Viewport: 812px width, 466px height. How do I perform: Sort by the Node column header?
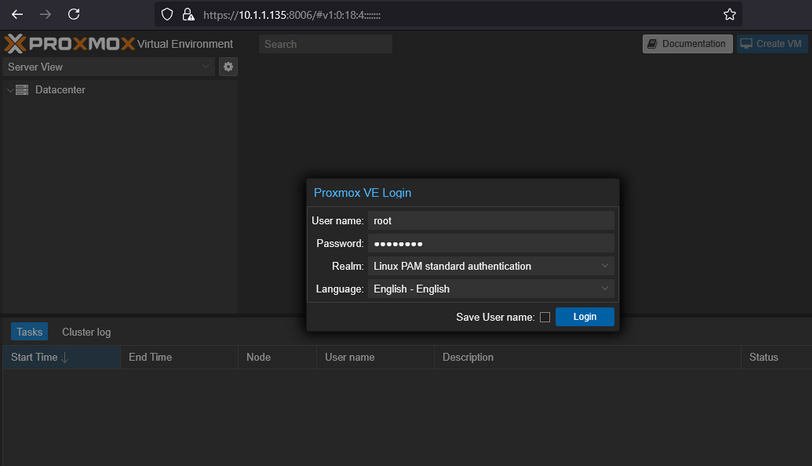tap(277, 357)
